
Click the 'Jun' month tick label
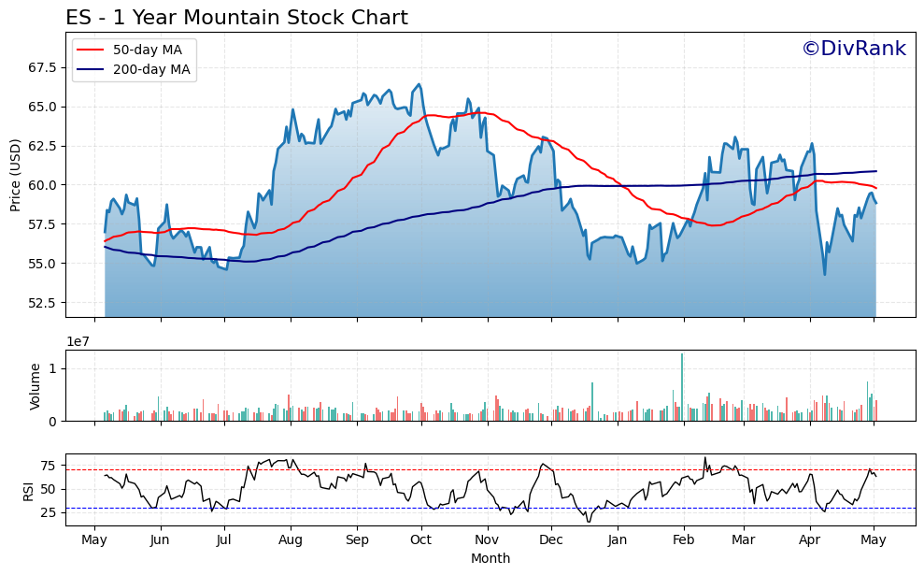pyautogui.click(x=160, y=540)
